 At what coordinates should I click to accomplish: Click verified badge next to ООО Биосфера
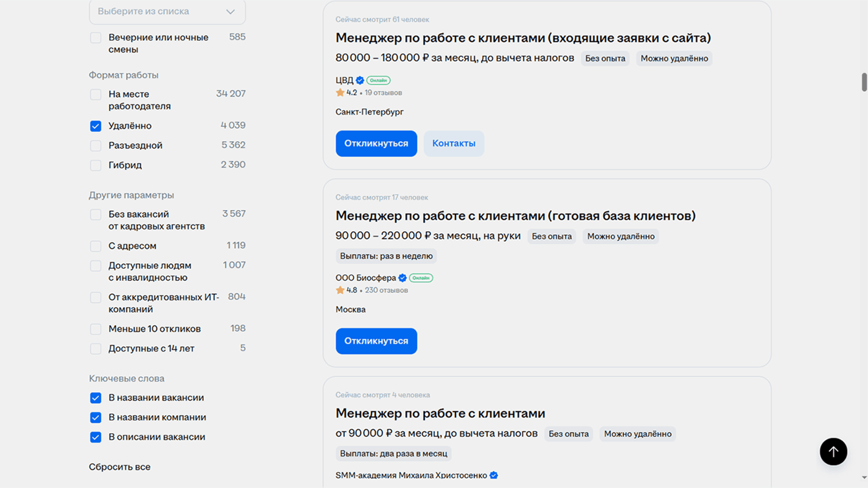point(402,278)
